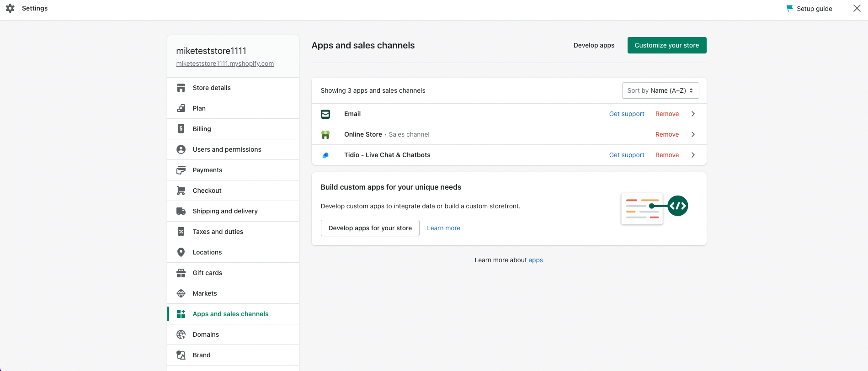The image size is (868, 371).
Task: Go to Taxes and duties
Action: pyautogui.click(x=233, y=232)
